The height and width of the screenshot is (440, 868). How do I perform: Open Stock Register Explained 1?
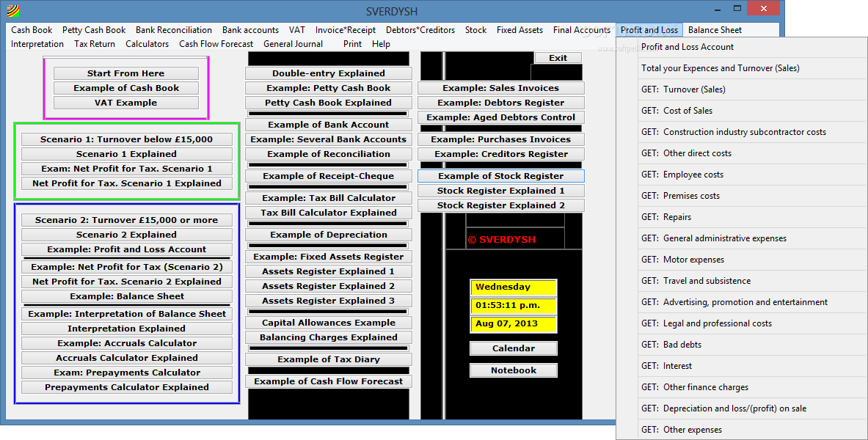pyautogui.click(x=501, y=191)
